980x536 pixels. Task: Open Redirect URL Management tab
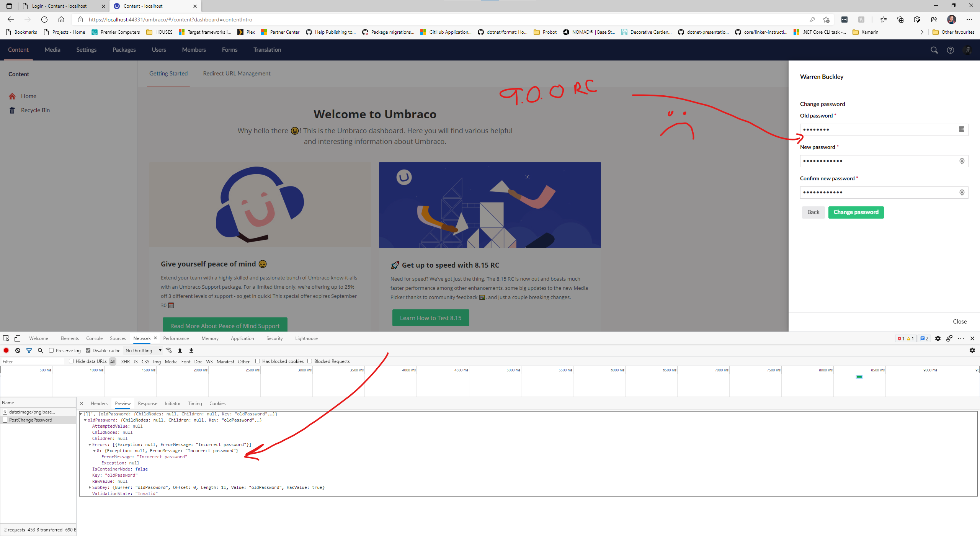click(x=237, y=73)
